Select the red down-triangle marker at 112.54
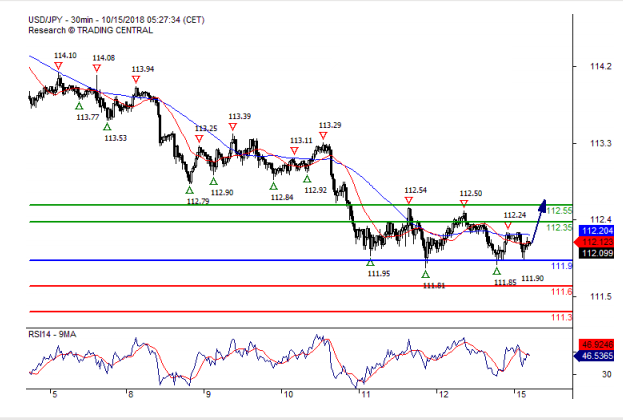Viewport: 623px width, 420px height. [409, 202]
